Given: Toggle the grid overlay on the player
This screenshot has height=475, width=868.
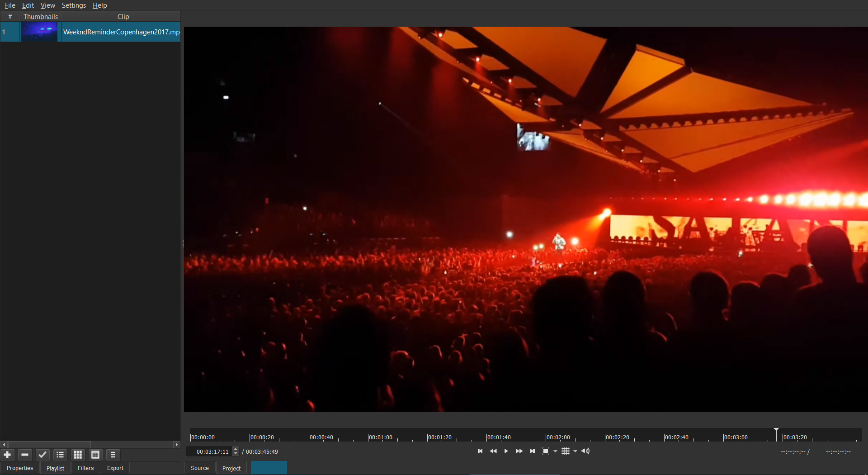Looking at the screenshot, I should pyautogui.click(x=565, y=451).
